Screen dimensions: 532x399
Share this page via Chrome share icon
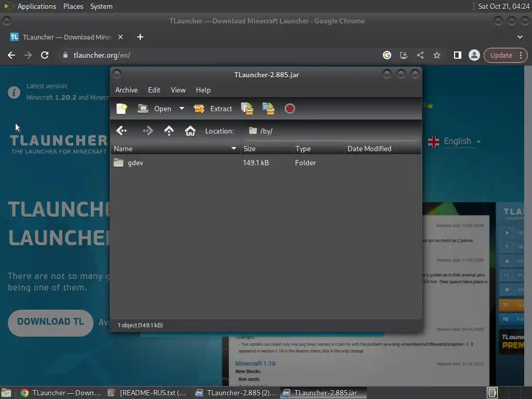420,55
